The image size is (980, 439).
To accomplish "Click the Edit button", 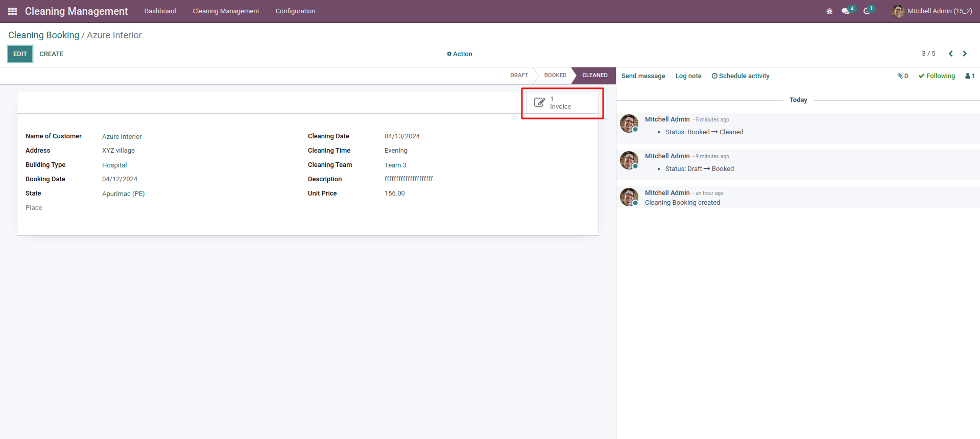I will [20, 54].
